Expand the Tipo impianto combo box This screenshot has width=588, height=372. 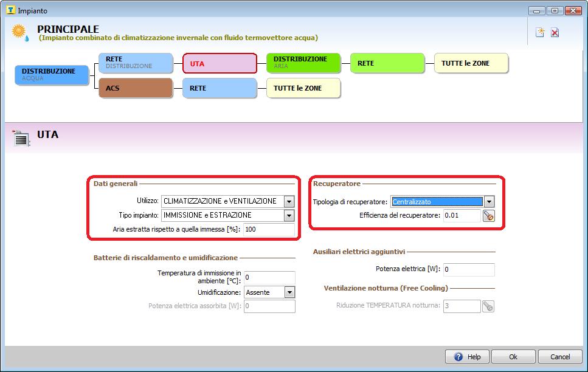pyautogui.click(x=289, y=215)
